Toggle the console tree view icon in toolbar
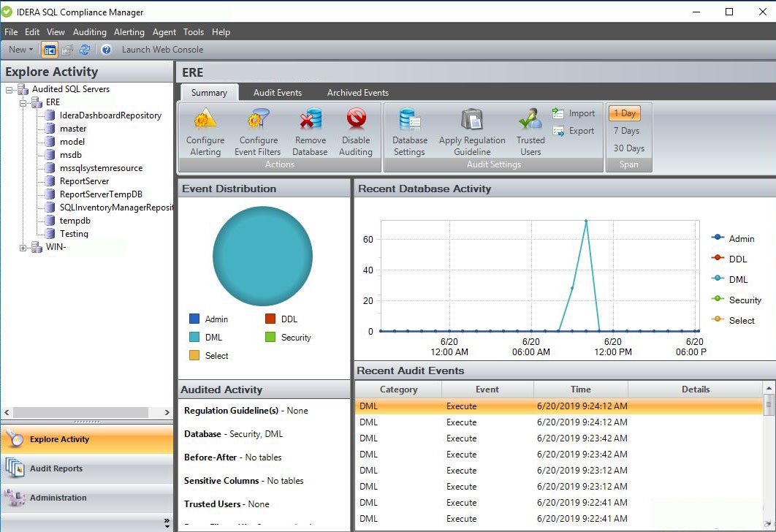Viewport: 776px width, 532px height. (50, 50)
